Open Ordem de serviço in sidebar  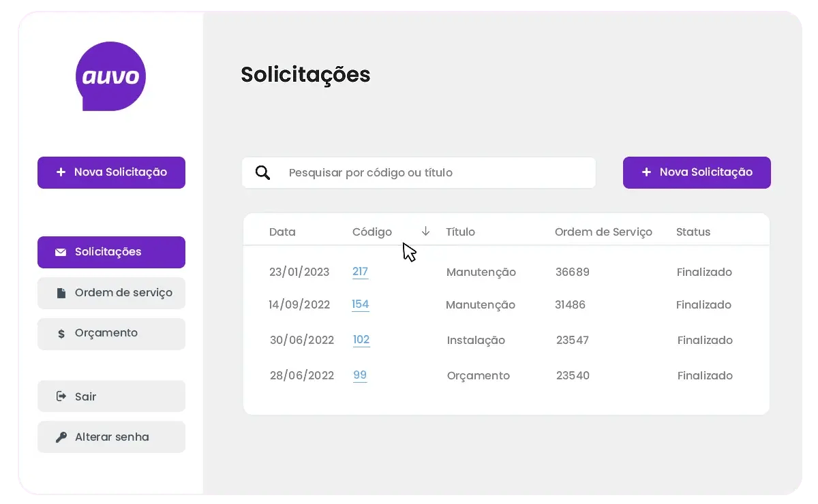(x=111, y=293)
